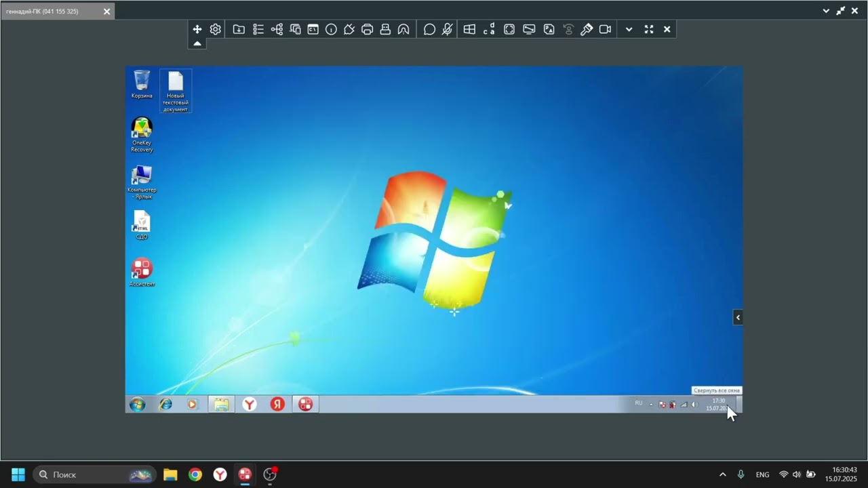
Task: Open the recording app icon with red dot
Action: point(270,474)
